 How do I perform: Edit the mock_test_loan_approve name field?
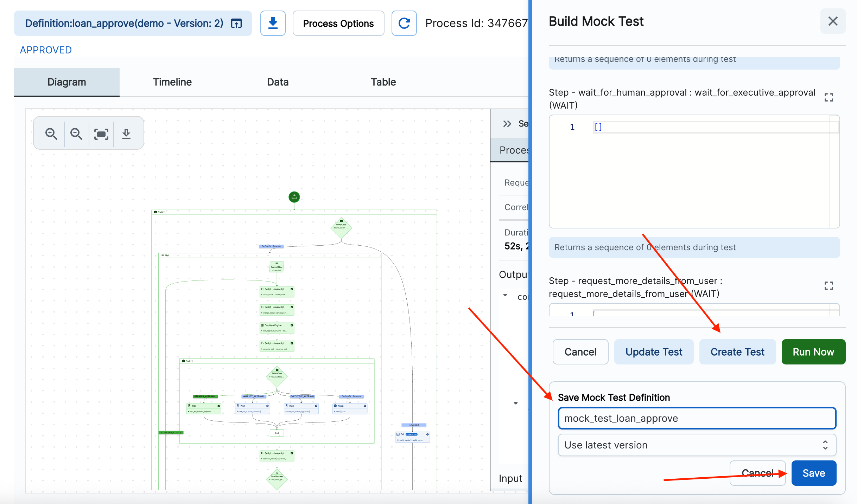[697, 418]
